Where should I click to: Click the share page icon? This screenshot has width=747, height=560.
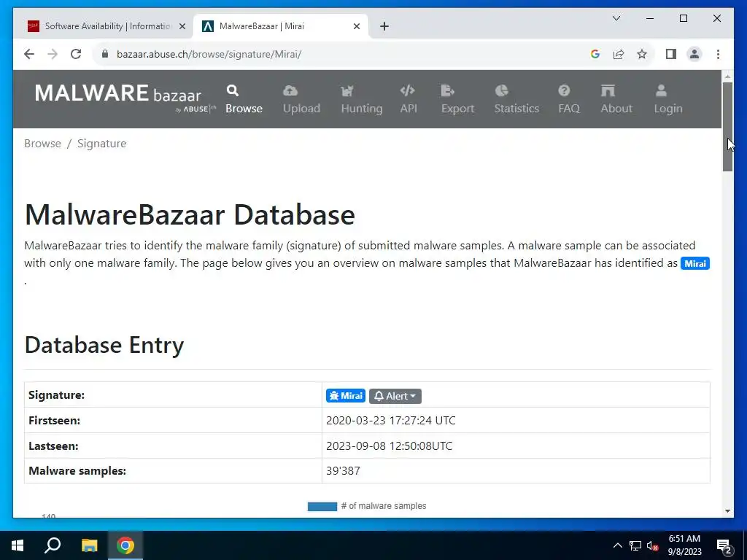(619, 54)
